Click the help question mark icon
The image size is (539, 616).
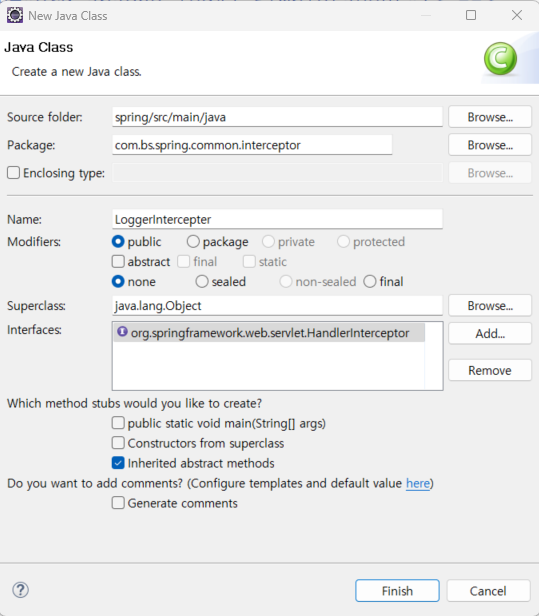click(x=20, y=590)
